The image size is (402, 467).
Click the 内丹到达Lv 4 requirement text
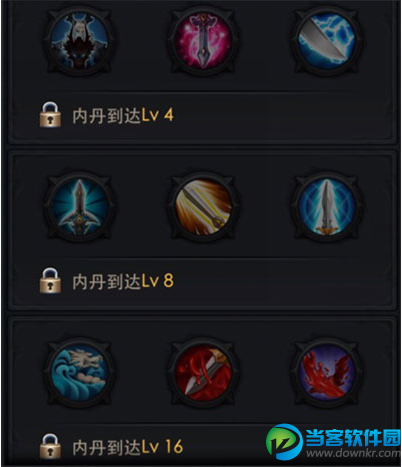tap(123, 115)
